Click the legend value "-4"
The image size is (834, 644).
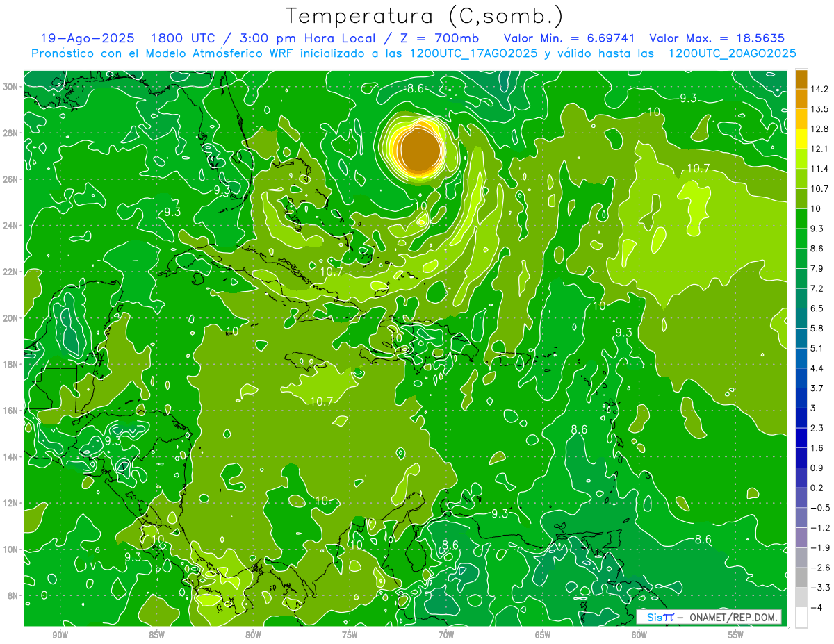coord(816,607)
